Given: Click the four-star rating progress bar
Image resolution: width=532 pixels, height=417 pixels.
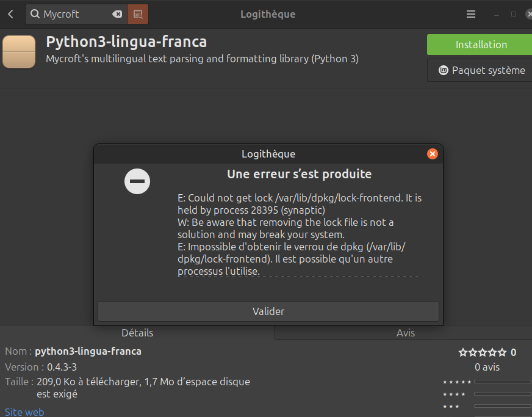Looking at the screenshot, I should [502, 394].
